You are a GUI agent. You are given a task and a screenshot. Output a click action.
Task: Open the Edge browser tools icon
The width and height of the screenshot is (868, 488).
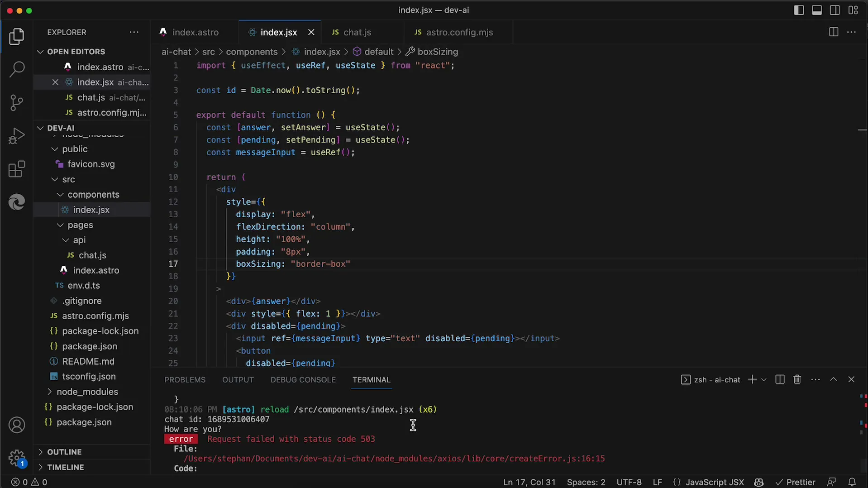pos(17,202)
